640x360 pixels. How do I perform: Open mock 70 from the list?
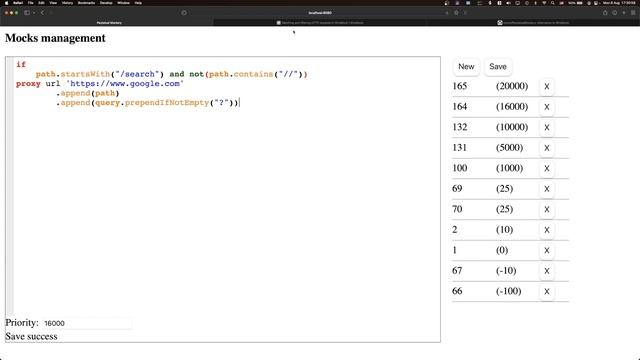coord(457,209)
